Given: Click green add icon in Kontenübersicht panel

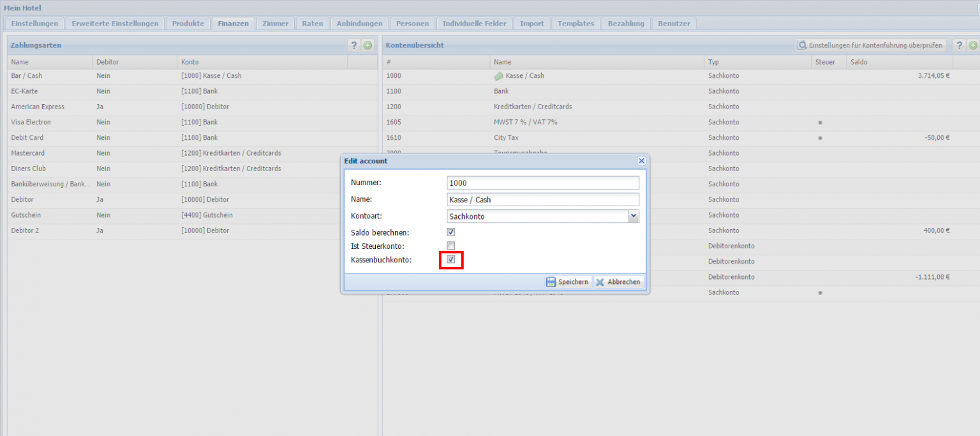Looking at the screenshot, I should [972, 45].
